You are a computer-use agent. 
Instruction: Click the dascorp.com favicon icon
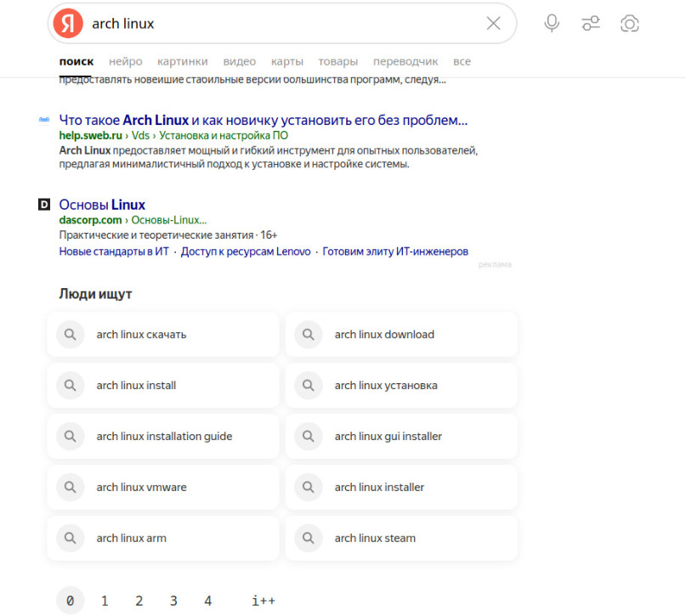tap(44, 205)
